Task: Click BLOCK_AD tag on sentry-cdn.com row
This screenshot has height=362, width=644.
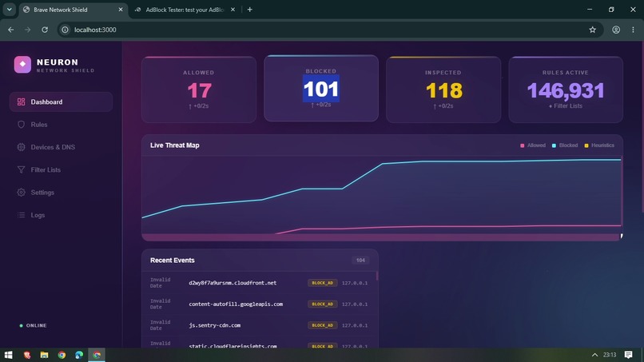Action: pyautogui.click(x=323, y=325)
